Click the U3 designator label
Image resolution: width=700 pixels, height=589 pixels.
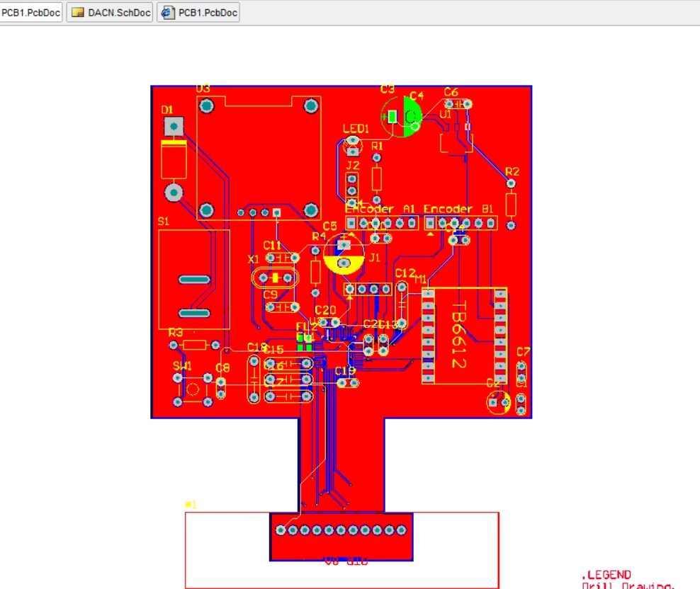203,88
